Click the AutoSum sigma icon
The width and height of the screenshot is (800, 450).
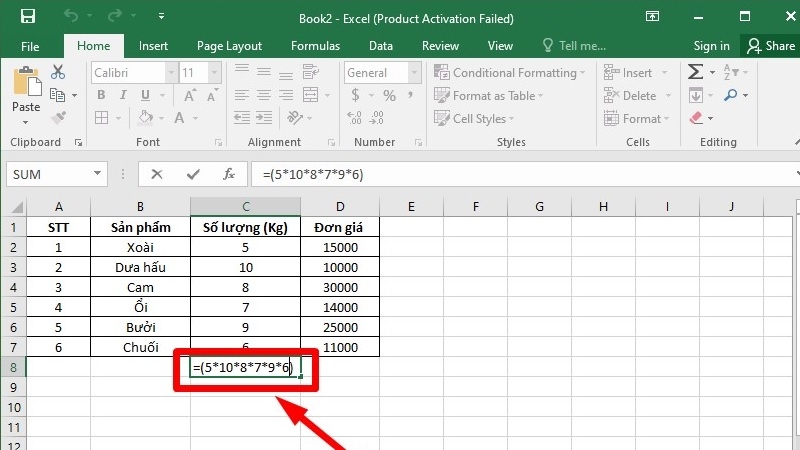click(695, 72)
